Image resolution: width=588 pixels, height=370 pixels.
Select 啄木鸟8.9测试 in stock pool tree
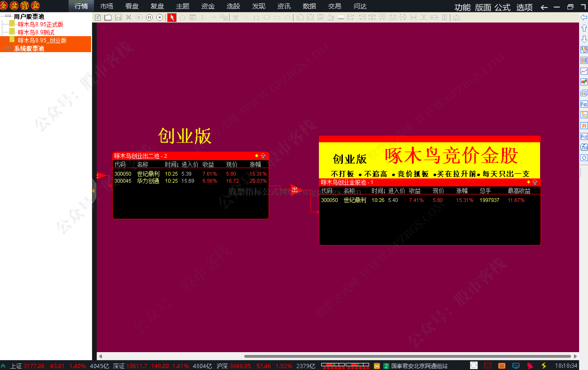(36, 32)
